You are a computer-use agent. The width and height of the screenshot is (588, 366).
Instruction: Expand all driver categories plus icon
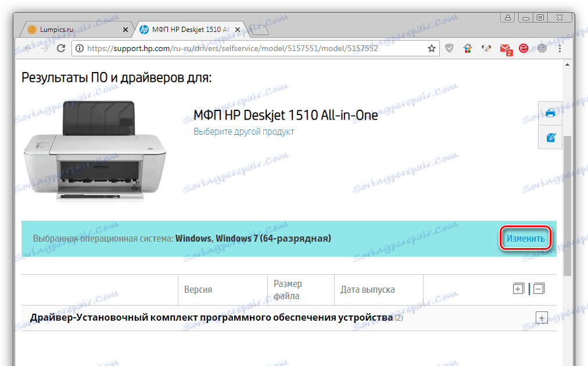518,289
